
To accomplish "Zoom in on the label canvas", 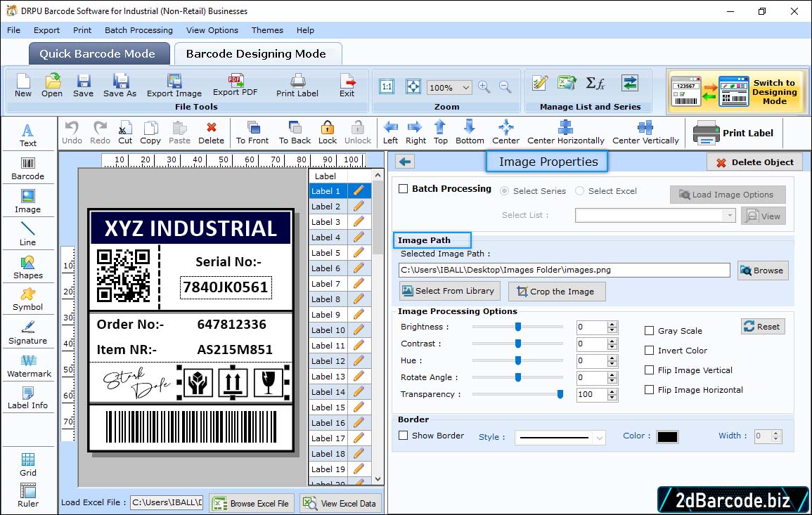I will click(484, 87).
